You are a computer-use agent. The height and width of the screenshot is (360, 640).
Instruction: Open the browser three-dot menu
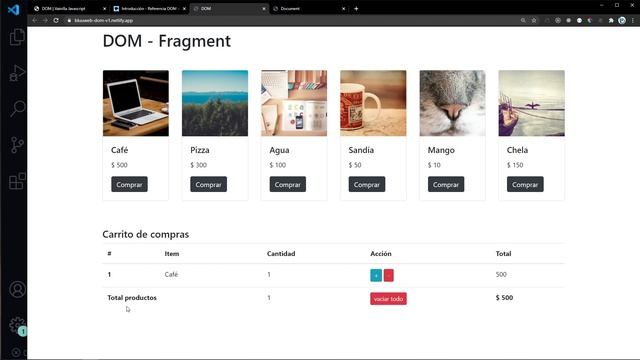click(x=633, y=20)
